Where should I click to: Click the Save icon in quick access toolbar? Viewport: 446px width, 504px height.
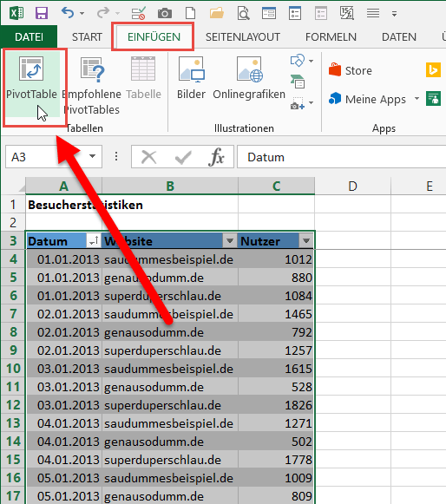click(x=42, y=13)
